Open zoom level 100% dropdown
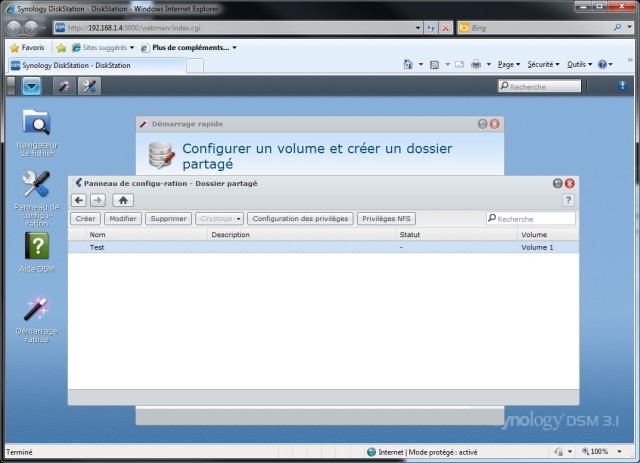Image resolution: width=640 pixels, height=463 pixels. coord(620,452)
